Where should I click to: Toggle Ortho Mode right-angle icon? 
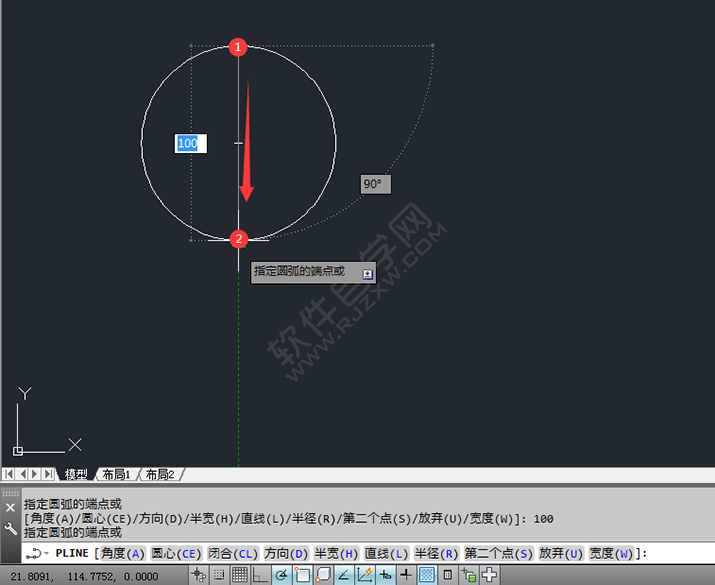pyautogui.click(x=260, y=575)
